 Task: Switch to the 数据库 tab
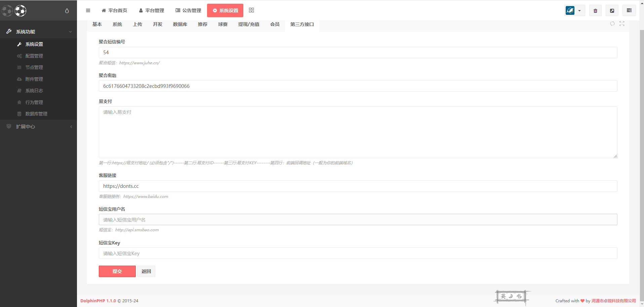pos(180,24)
